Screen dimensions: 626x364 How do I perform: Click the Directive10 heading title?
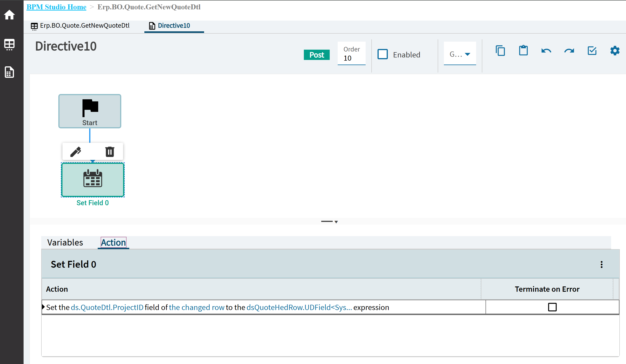[x=66, y=46]
